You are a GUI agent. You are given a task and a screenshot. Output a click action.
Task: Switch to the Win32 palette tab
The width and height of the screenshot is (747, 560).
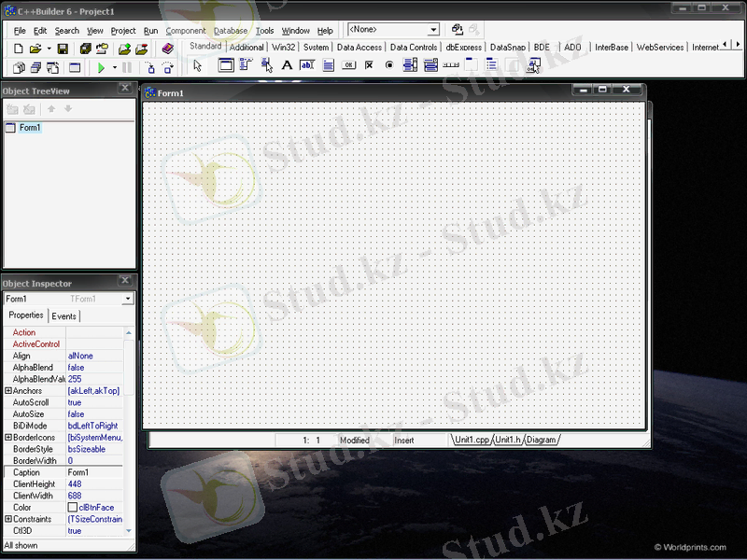coord(284,48)
